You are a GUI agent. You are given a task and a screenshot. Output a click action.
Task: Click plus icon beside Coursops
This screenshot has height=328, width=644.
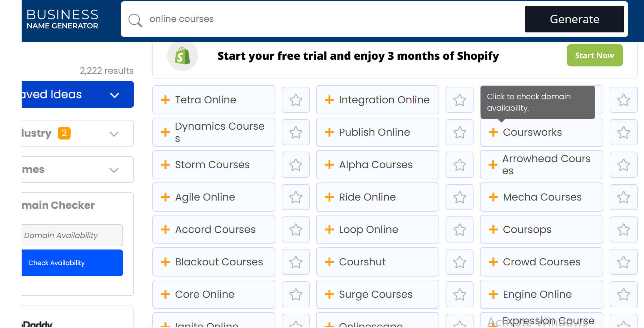[493, 229]
